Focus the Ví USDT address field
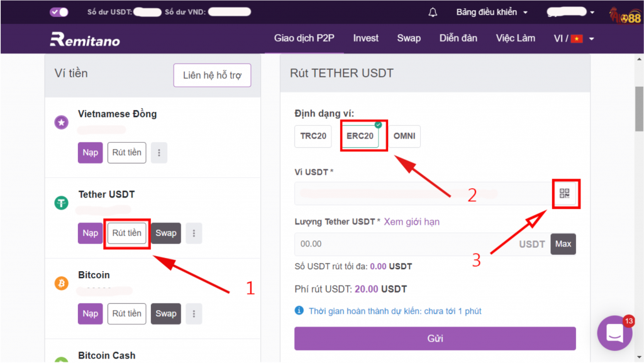Viewport: 644px width, 363px height. 423,193
